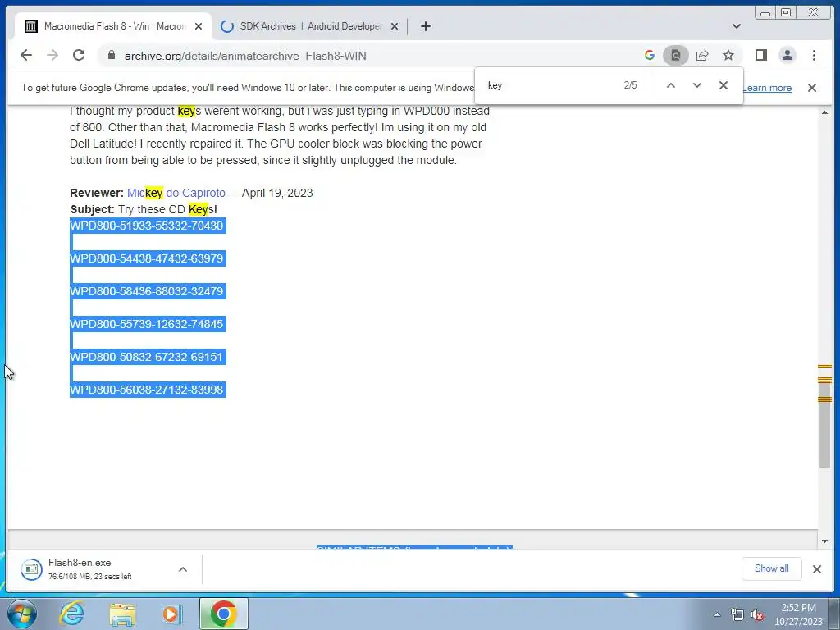Select the Macromedia Flash 8 tab
Screen dimensions: 840x630
pyautogui.click(x=114, y=26)
